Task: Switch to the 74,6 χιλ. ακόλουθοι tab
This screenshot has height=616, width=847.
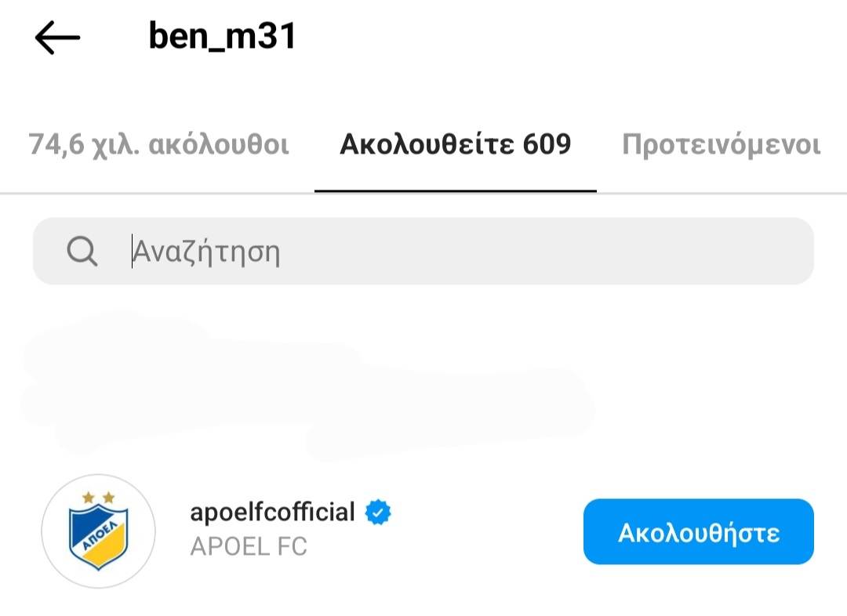Action: pos(159,145)
